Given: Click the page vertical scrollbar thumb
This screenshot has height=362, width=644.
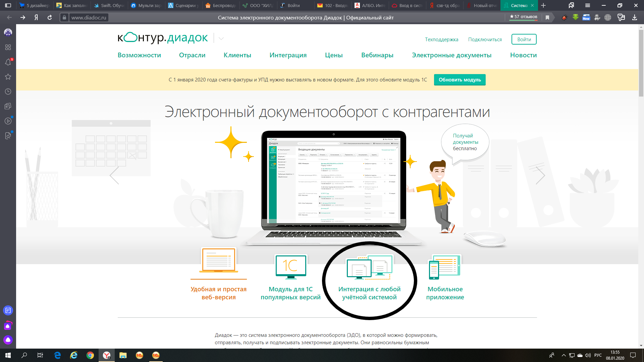Looking at the screenshot, I should (641, 64).
